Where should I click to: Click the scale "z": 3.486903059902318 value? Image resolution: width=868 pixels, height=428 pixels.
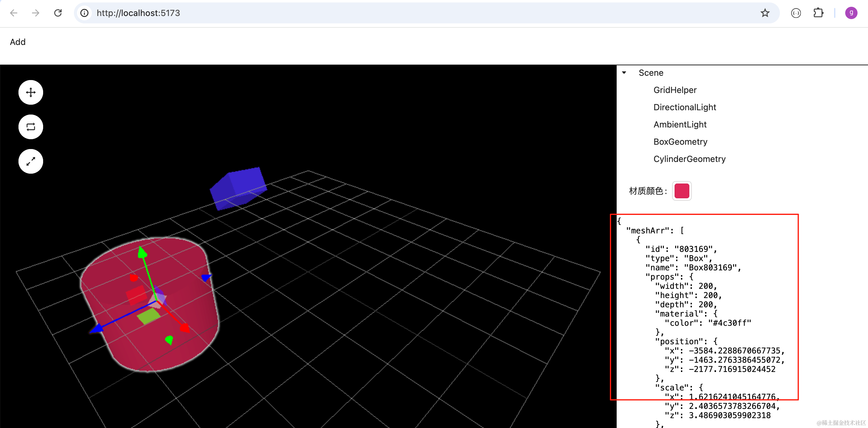click(x=729, y=415)
